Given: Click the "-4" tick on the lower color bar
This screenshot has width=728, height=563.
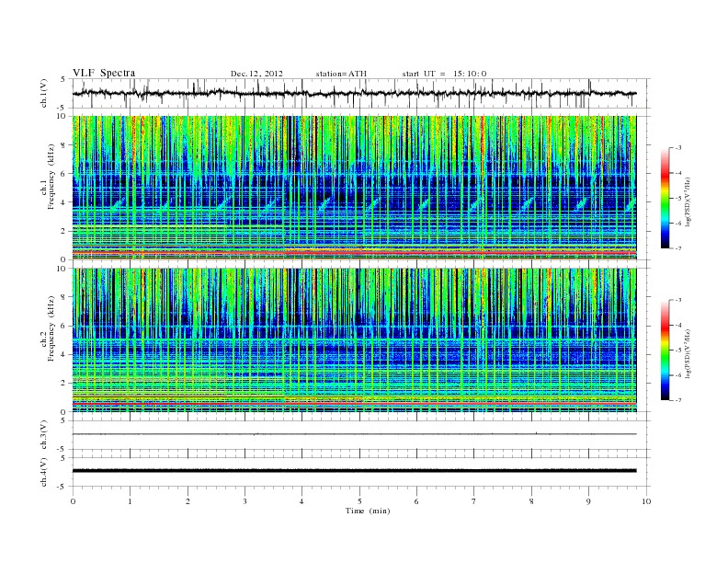Looking at the screenshot, I should point(677,325).
